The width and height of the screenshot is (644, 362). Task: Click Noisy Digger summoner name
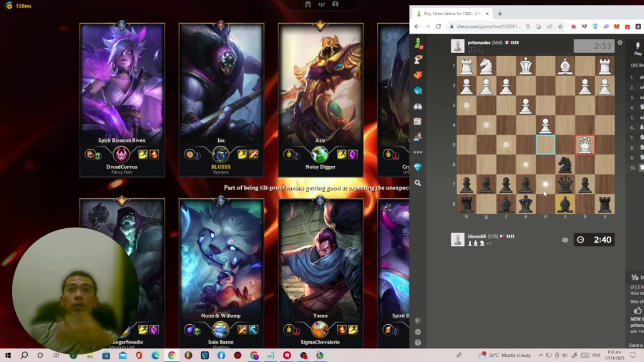(320, 167)
